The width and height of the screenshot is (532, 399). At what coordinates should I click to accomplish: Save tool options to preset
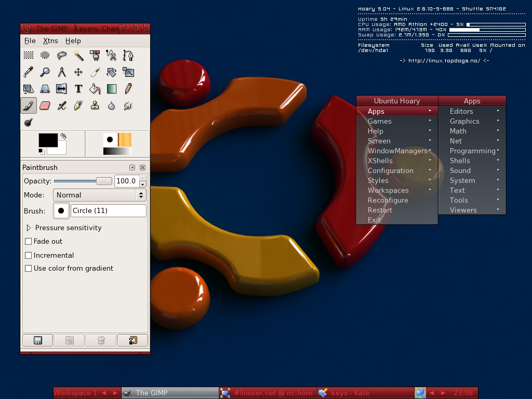click(x=37, y=340)
